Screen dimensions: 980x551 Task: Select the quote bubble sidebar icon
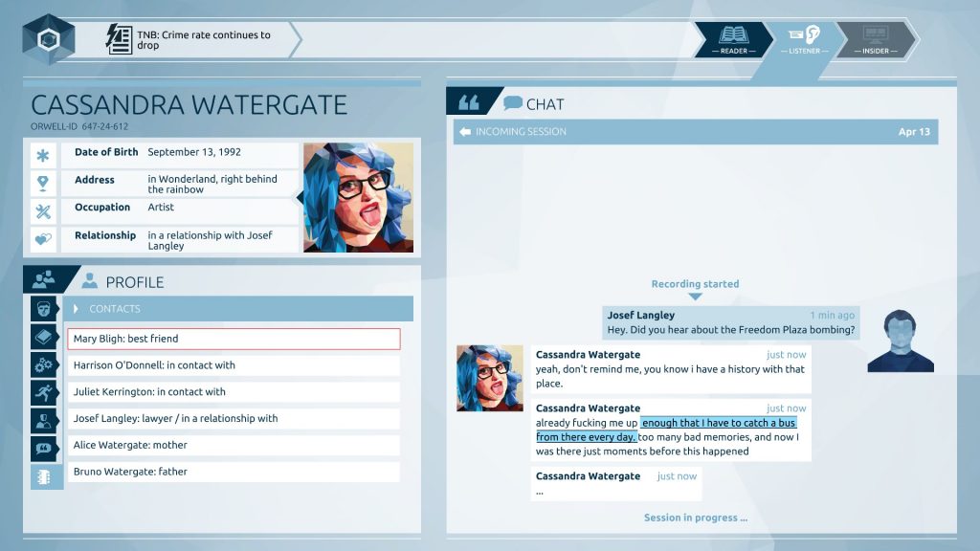coord(46,448)
